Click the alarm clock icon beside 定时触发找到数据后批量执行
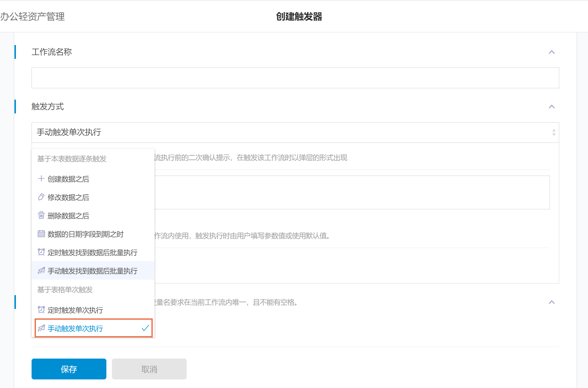This screenshot has height=388, width=588. click(x=41, y=252)
